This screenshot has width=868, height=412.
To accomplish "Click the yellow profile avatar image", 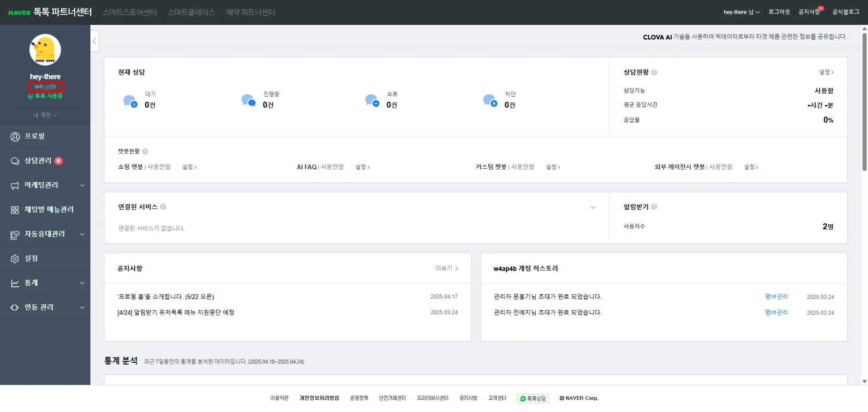I will [45, 50].
